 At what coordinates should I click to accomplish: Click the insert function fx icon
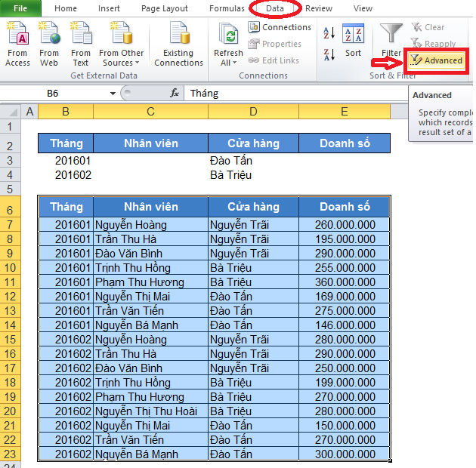tap(175, 93)
